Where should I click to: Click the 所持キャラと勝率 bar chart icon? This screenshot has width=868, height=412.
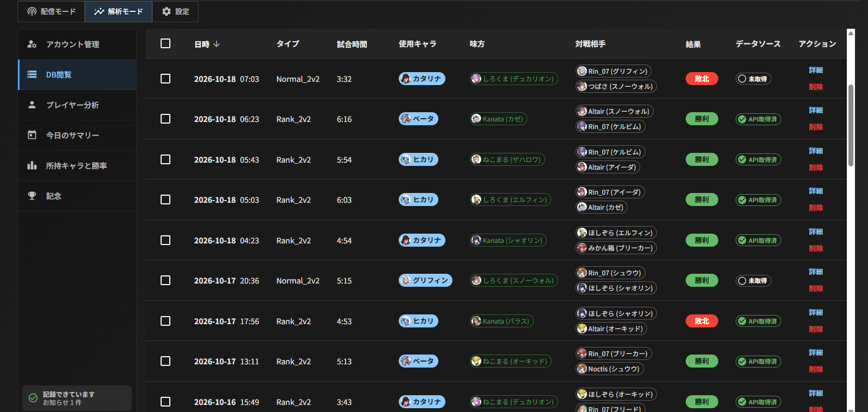pos(32,165)
